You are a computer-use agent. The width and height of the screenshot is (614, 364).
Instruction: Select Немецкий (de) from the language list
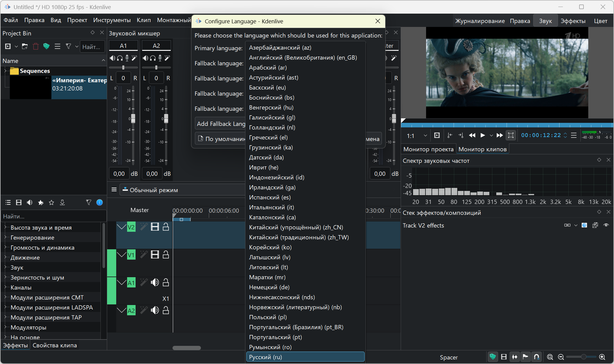tap(269, 287)
